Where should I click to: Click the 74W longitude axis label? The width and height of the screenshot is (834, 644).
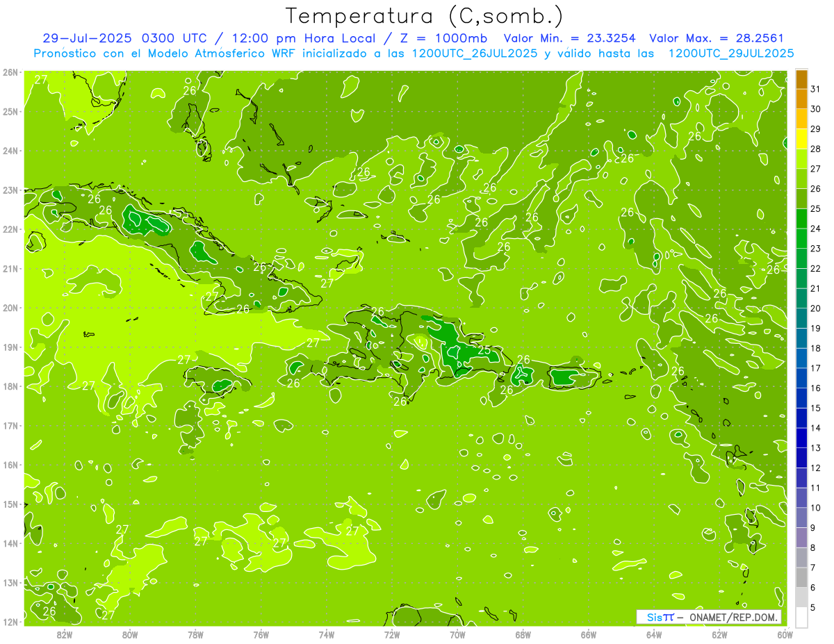pos(327,634)
